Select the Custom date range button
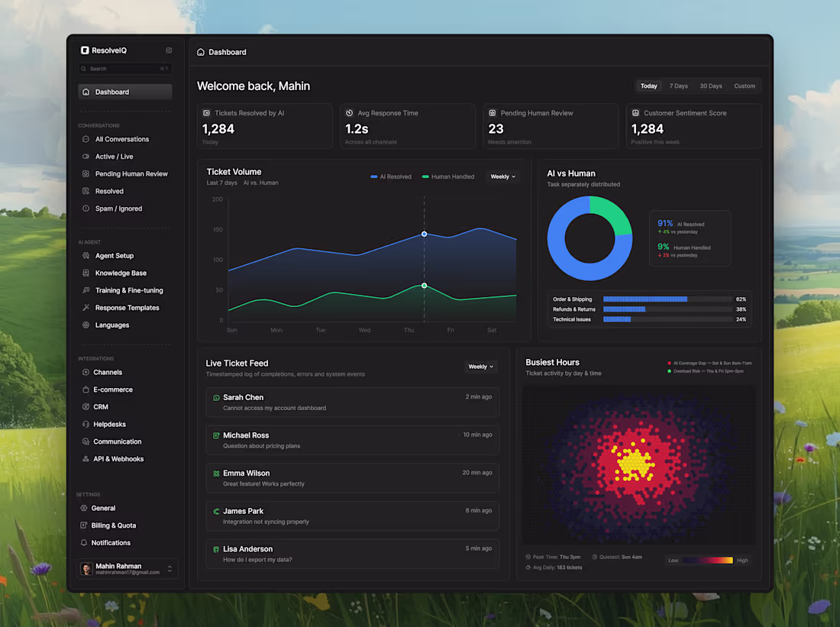 (745, 86)
